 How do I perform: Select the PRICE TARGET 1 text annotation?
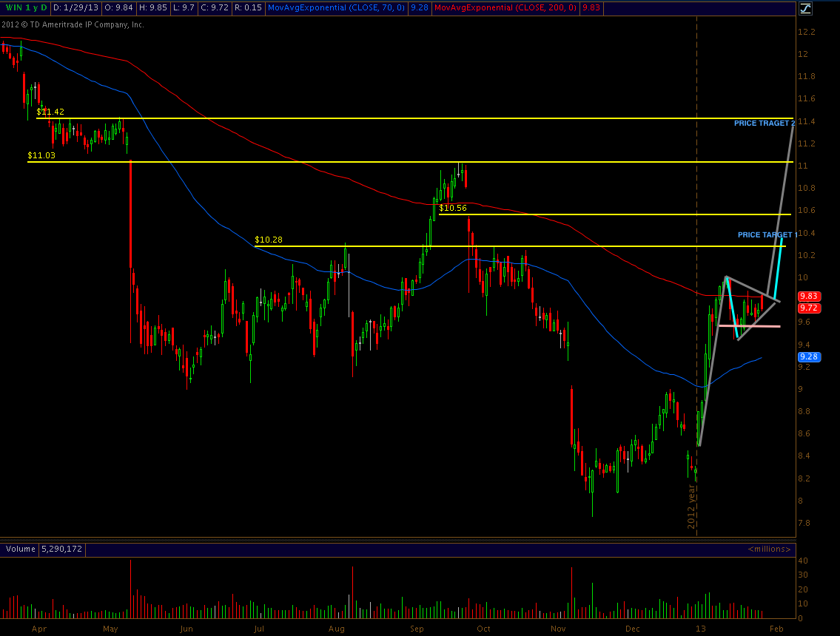tap(767, 234)
